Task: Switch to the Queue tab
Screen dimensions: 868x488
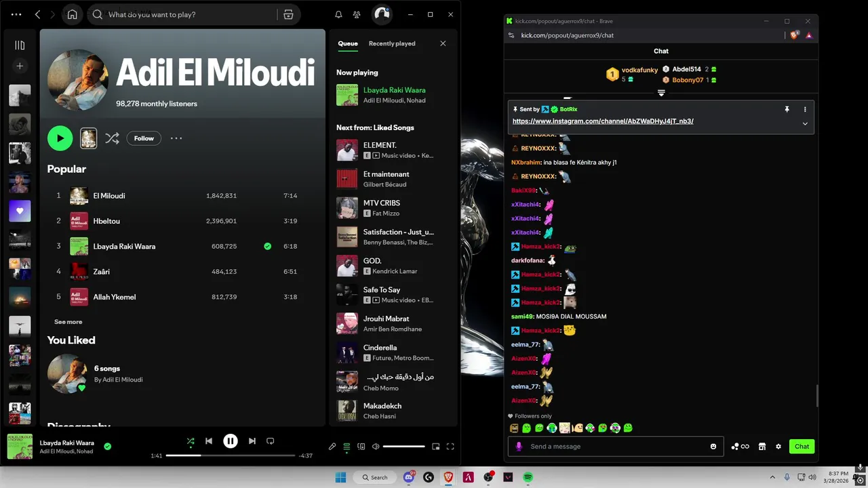Action: pos(348,43)
